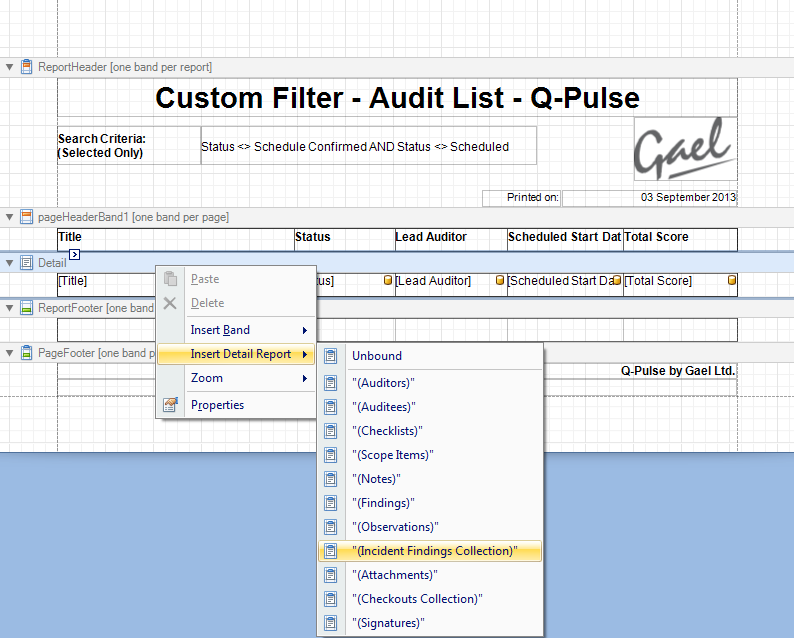Image resolution: width=794 pixels, height=638 pixels.
Task: Select the Gael logo picture
Action: pos(685,149)
